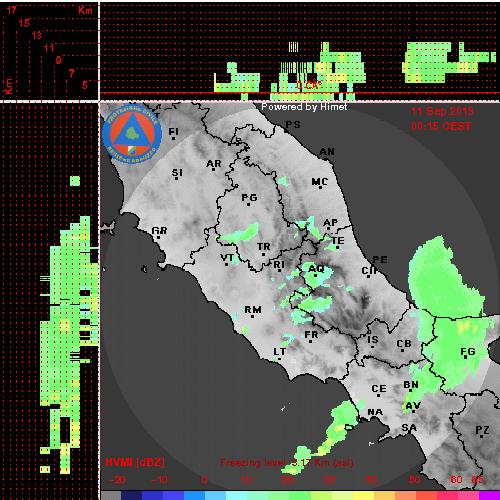
Task: Click the gray swatch at color bar start
Action: point(111,495)
